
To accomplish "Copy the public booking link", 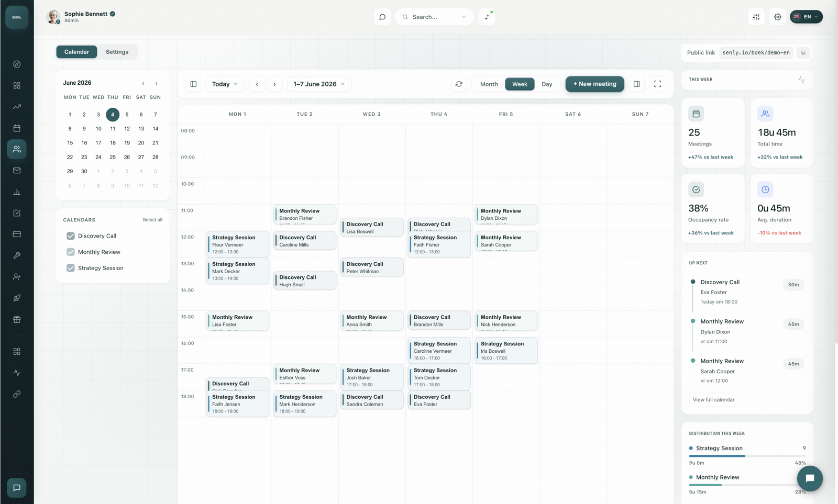I will [x=803, y=53].
